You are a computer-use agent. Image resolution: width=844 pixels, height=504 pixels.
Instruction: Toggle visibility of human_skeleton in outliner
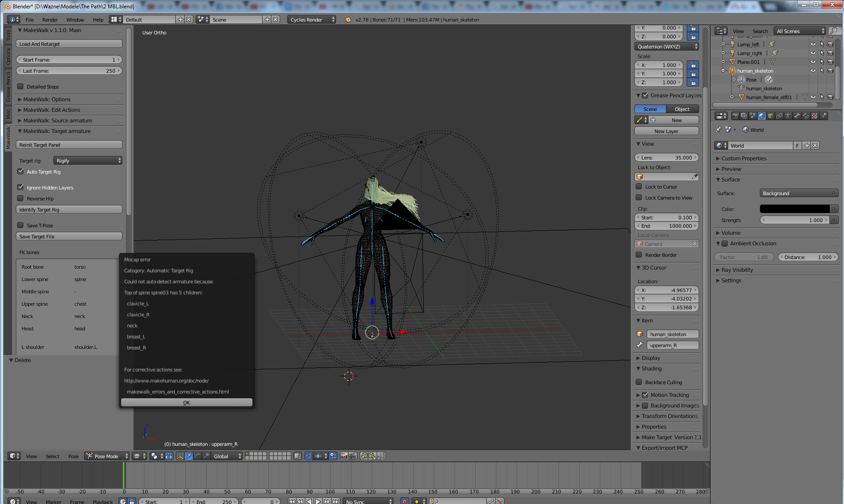[813, 70]
